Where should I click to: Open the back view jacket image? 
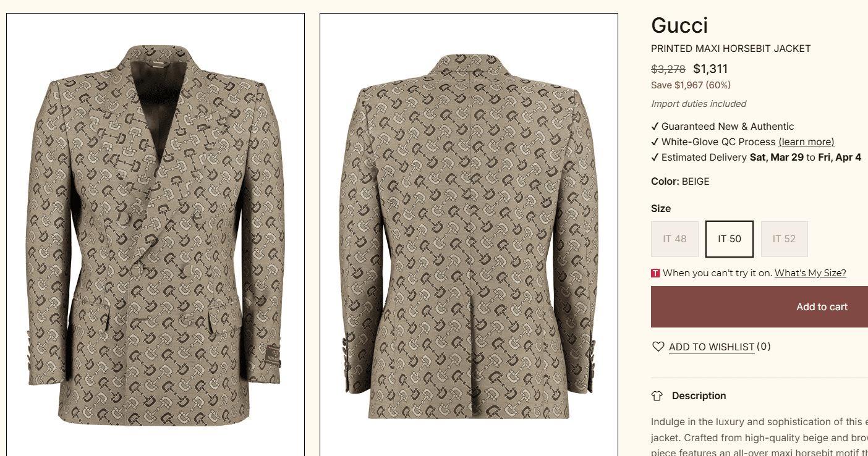tap(469, 235)
